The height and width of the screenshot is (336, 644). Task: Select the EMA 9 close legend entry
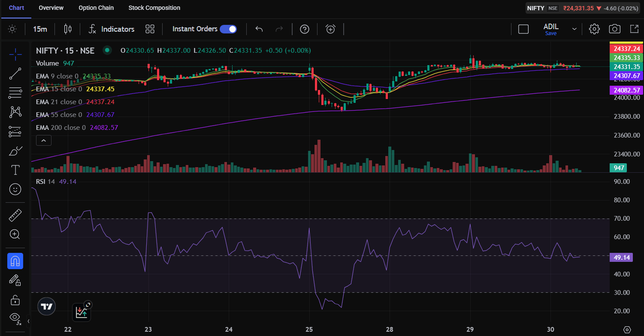click(x=73, y=76)
